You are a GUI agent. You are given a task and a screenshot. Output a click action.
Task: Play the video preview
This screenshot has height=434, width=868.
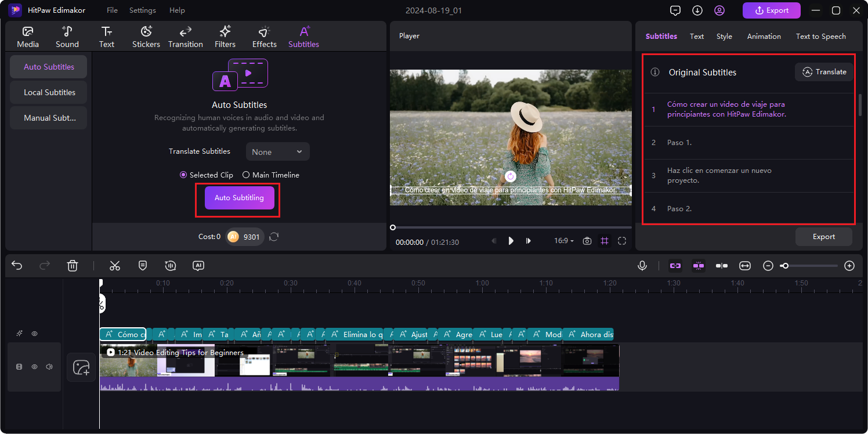(x=511, y=241)
